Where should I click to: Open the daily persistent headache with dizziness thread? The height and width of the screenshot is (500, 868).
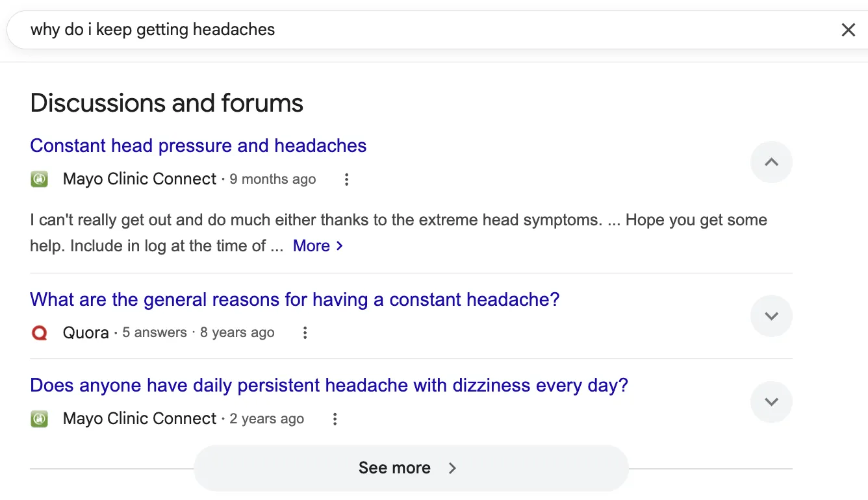click(329, 385)
